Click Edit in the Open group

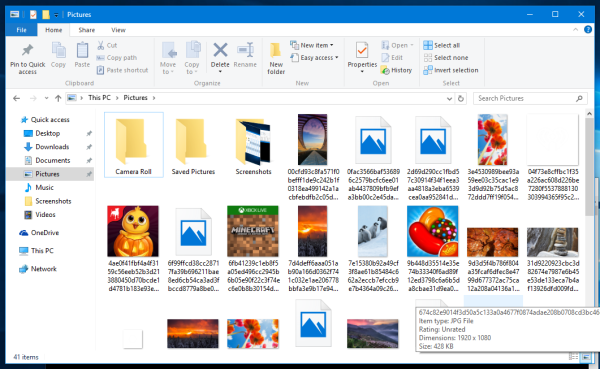coord(392,57)
